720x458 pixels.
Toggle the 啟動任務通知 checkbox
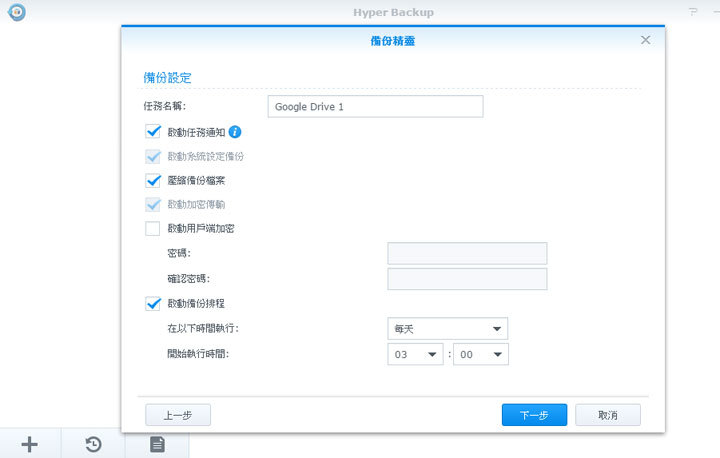[x=153, y=132]
